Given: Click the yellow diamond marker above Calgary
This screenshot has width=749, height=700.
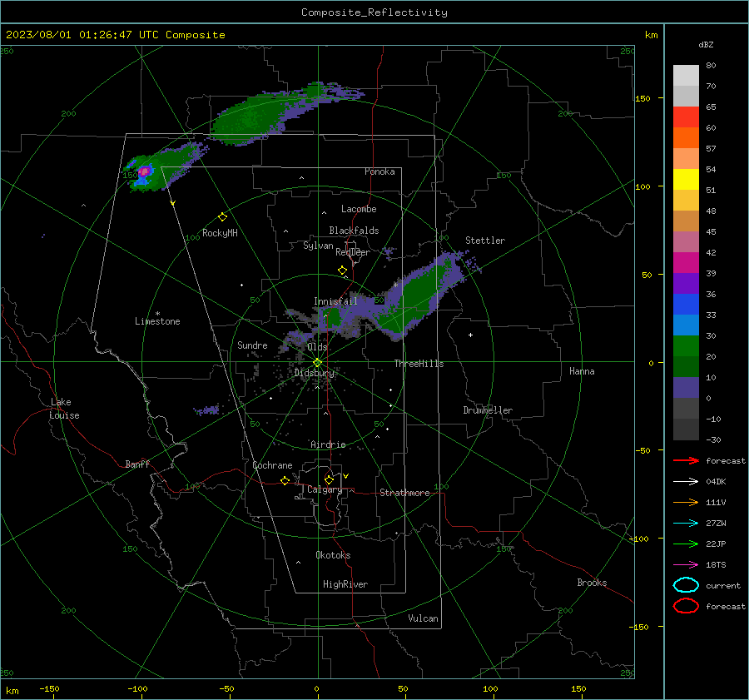Looking at the screenshot, I should tap(329, 479).
